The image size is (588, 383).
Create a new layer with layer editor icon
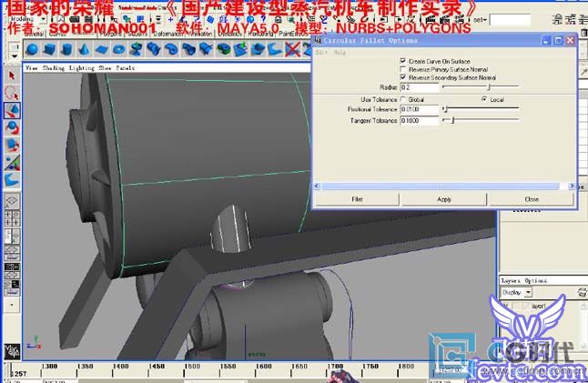(x=583, y=292)
